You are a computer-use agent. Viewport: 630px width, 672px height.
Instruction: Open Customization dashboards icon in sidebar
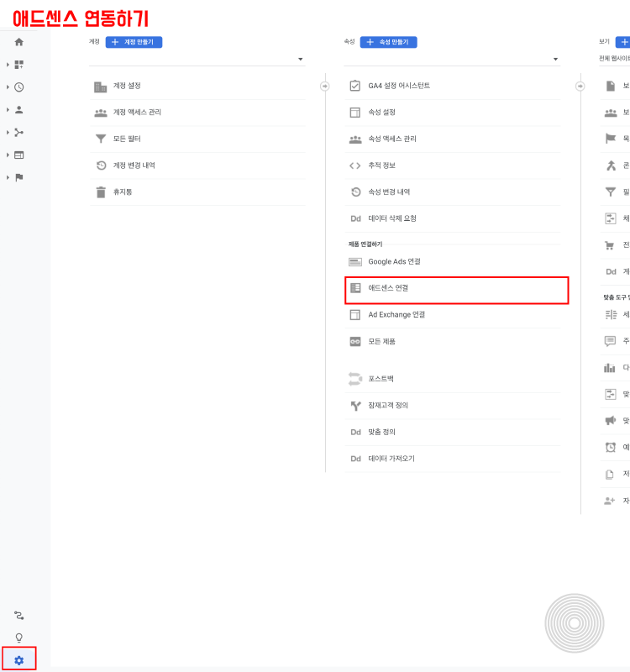click(x=18, y=65)
